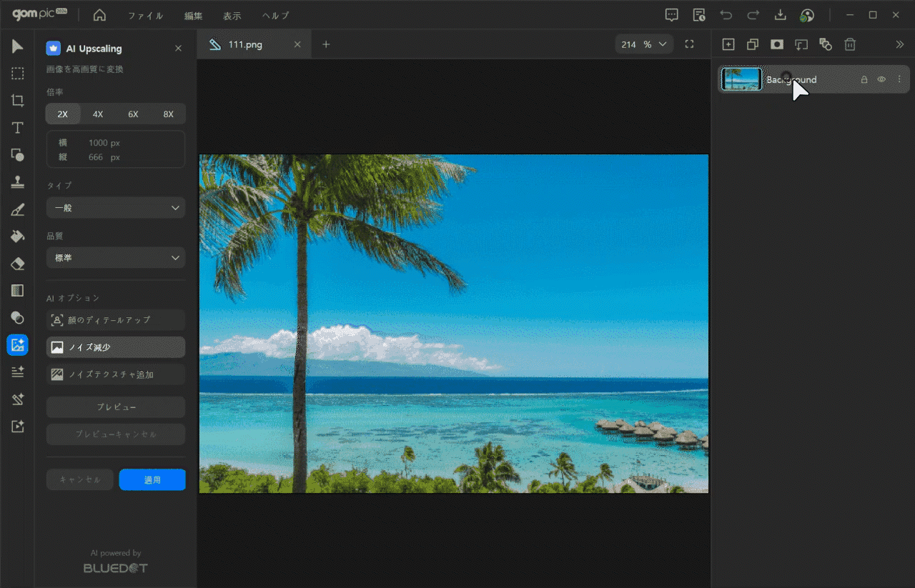
Task: Open the タイプ dropdown set to 一般
Action: click(x=116, y=208)
